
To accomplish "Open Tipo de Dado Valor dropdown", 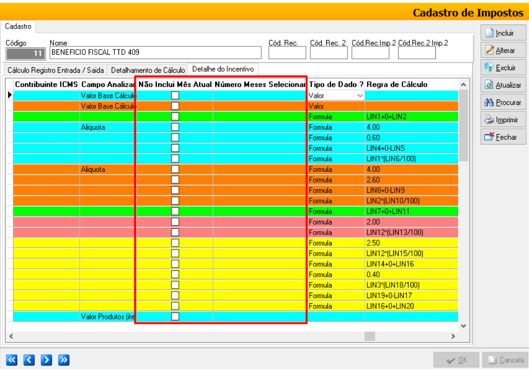I will click(360, 95).
